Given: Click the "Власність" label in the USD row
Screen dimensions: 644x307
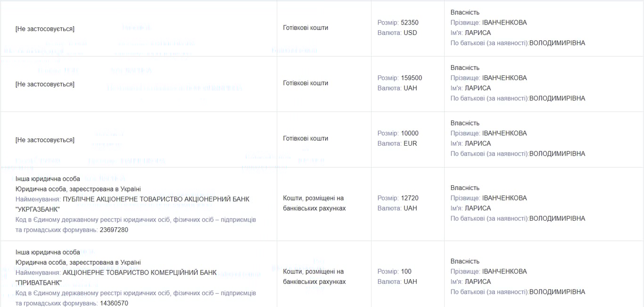Looking at the screenshot, I should [465, 12].
